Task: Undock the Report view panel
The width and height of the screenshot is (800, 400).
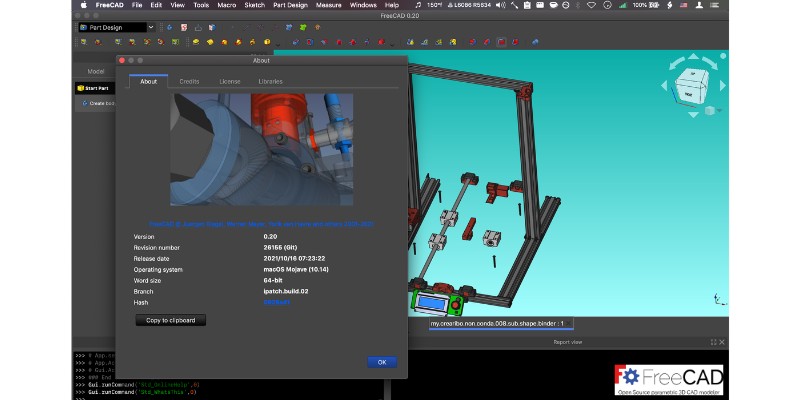Action: click(x=713, y=342)
